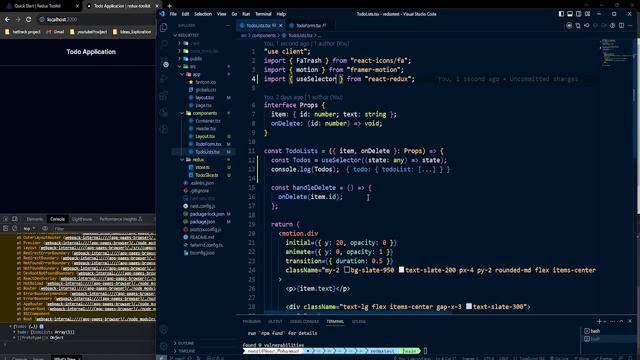The image size is (640, 360).
Task: Click the DevTools console live expression eye icon
Action: (45, 229)
